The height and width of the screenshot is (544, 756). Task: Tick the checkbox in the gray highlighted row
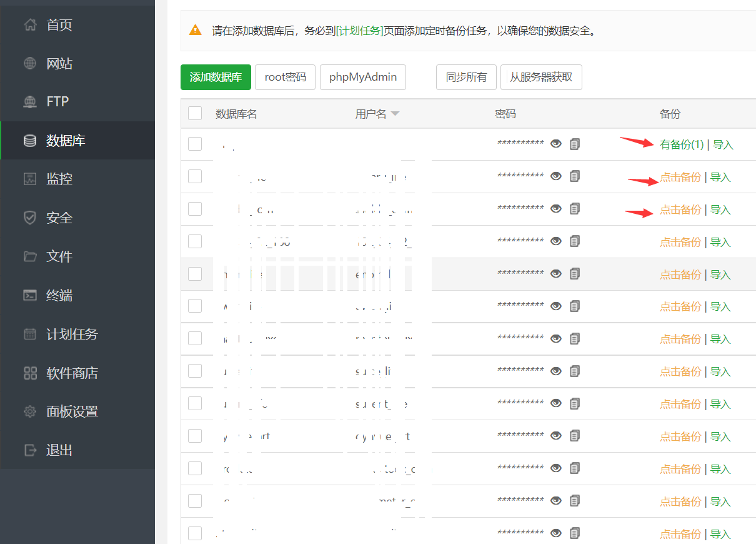point(195,273)
